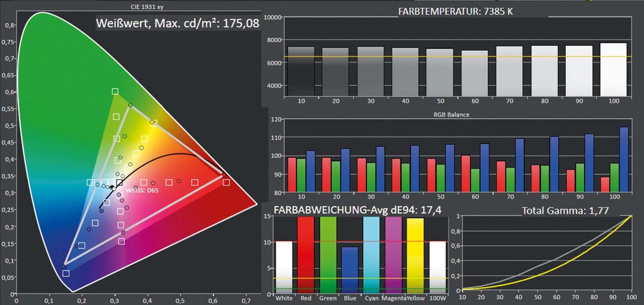This screenshot has width=644, height=305.
Task: Select the blue RGB Balance bar at 100
Action: 624,159
